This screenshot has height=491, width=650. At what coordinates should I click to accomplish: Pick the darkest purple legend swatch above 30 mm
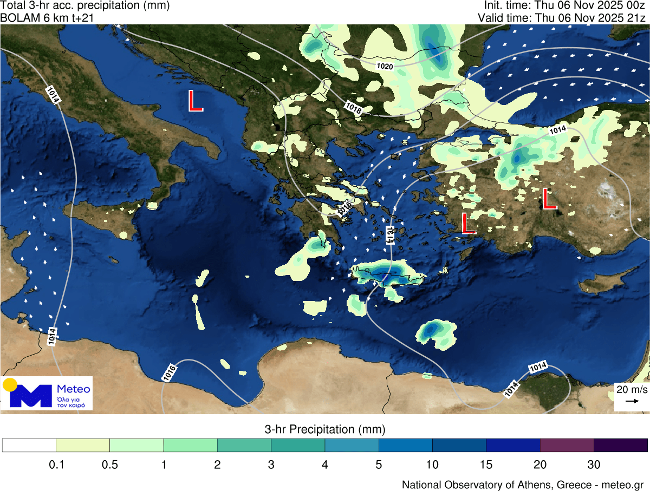620,445
